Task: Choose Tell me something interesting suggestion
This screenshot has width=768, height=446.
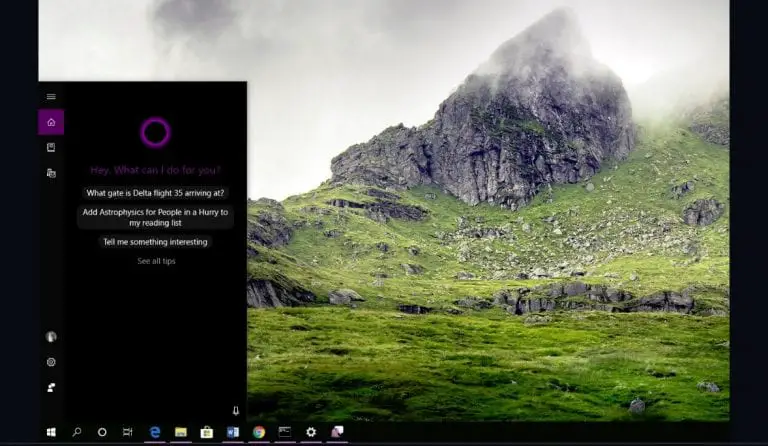Action: pyautogui.click(x=155, y=242)
